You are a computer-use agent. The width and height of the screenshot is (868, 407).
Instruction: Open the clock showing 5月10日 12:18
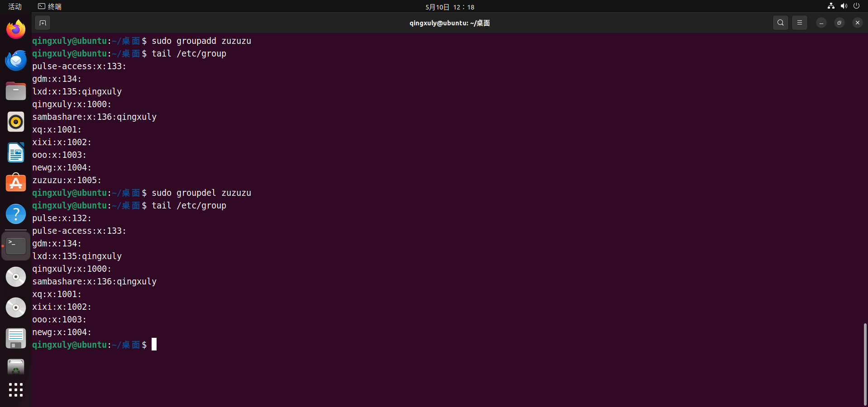point(450,7)
